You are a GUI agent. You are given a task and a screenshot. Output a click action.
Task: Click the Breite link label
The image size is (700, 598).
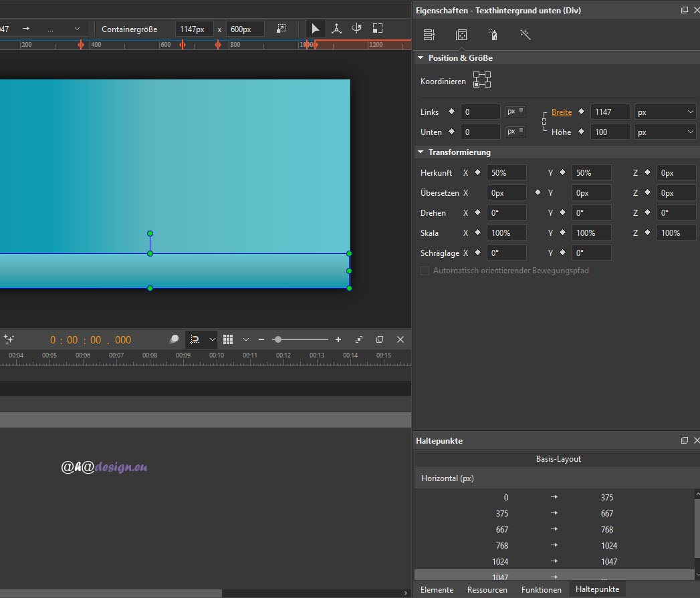click(x=561, y=112)
